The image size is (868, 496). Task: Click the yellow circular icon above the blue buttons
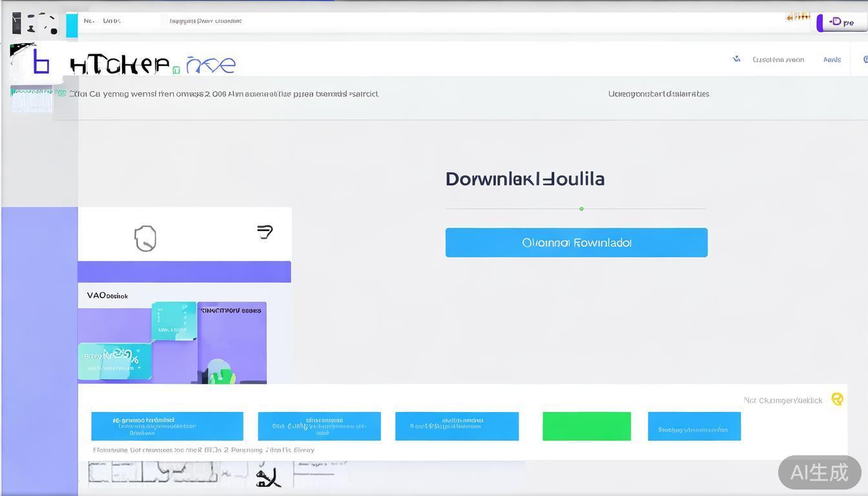[x=837, y=399]
